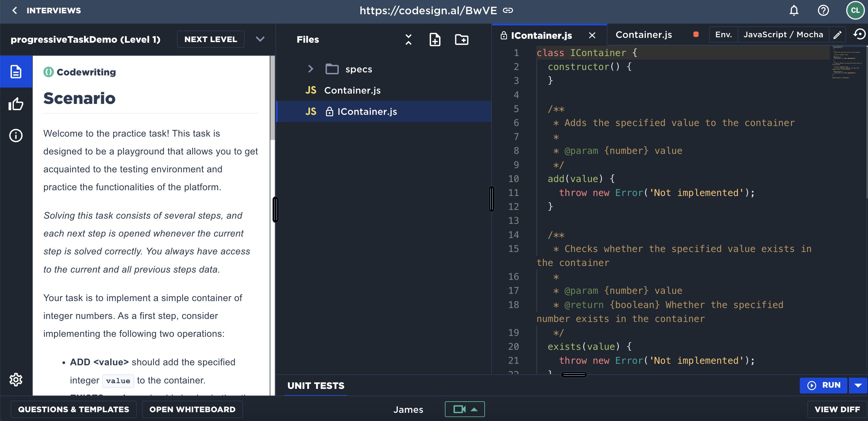Open the CL user avatar menu
The height and width of the screenshot is (421, 868).
point(855,10)
